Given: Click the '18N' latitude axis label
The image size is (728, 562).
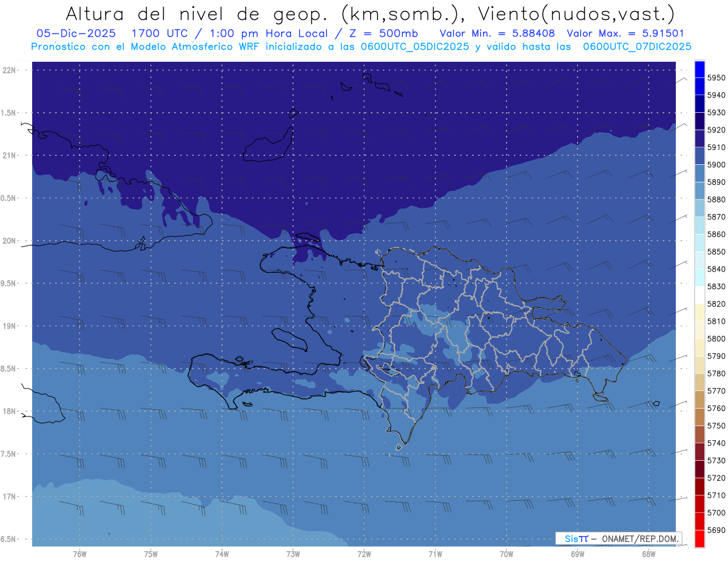Looking at the screenshot, I should 10,411.
